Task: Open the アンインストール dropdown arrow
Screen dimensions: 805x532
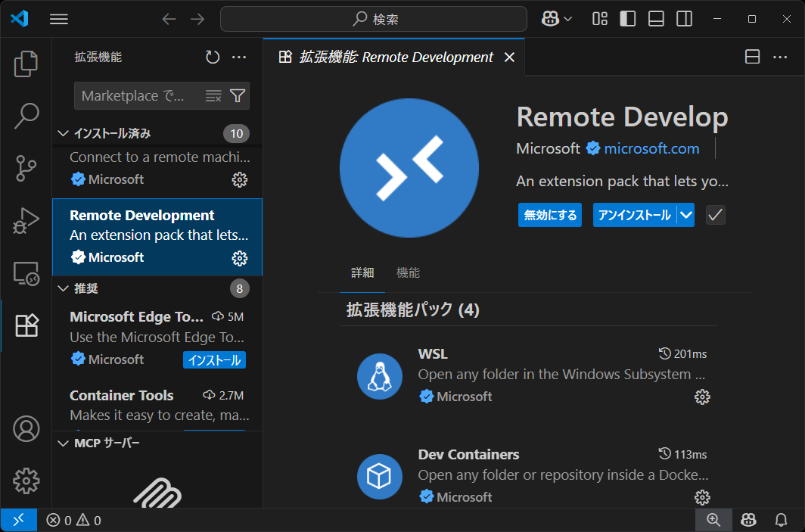Action: (686, 215)
